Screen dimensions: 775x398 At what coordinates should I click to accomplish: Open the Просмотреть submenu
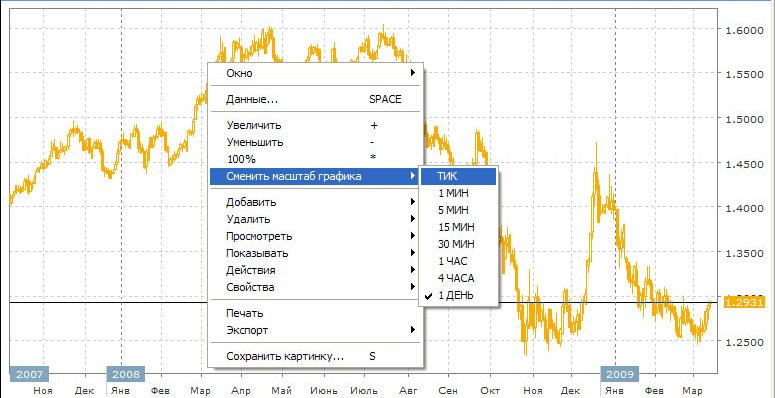click(x=315, y=236)
